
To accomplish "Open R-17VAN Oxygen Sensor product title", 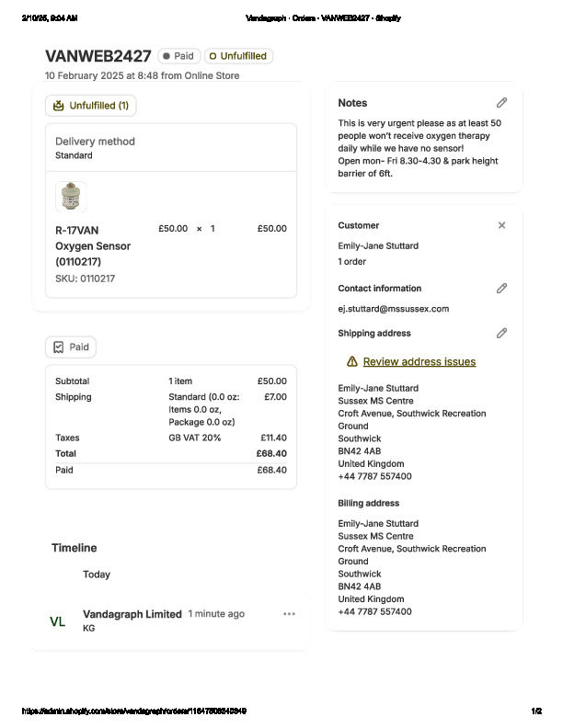I will (92, 245).
